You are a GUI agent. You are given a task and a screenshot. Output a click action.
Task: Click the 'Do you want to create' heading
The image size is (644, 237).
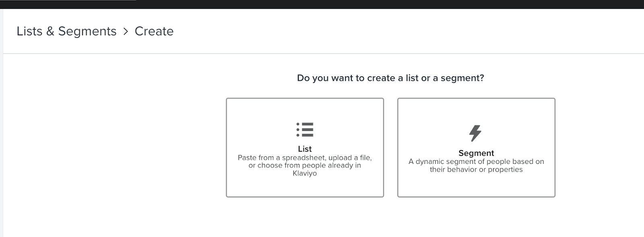(390, 78)
